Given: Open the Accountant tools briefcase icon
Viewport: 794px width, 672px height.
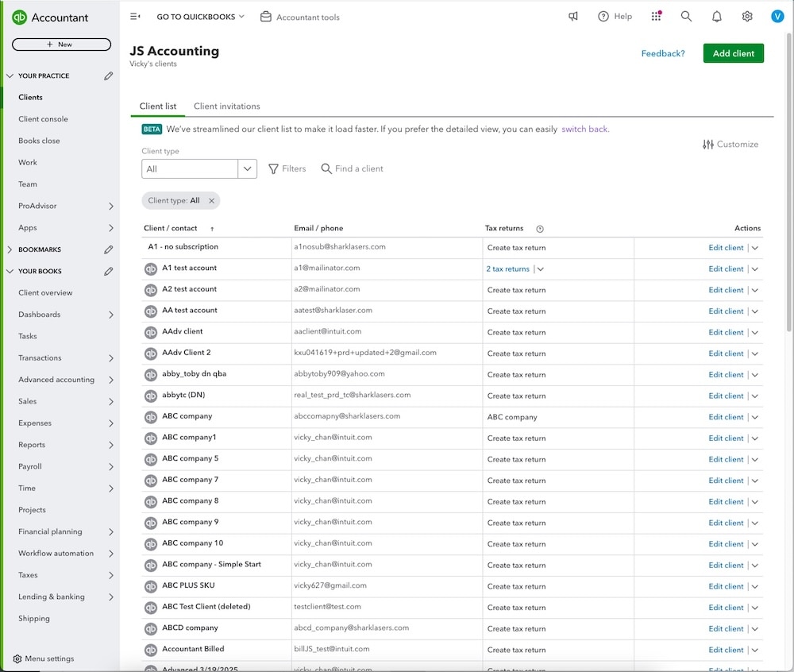Looking at the screenshot, I should 266,16.
